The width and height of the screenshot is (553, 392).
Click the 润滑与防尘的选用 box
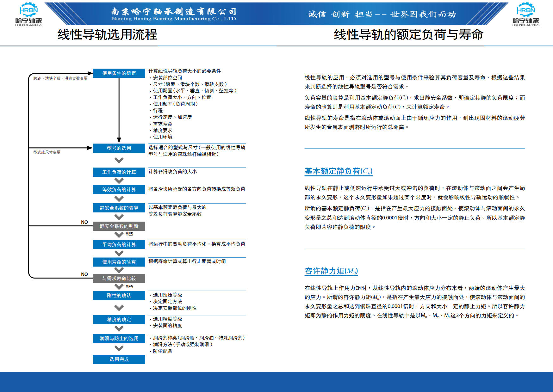pos(119,338)
